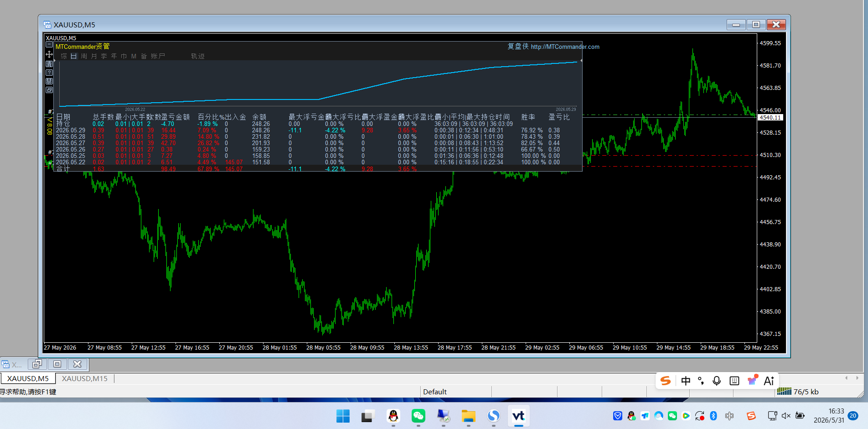Click the 日期 column header

pos(63,117)
